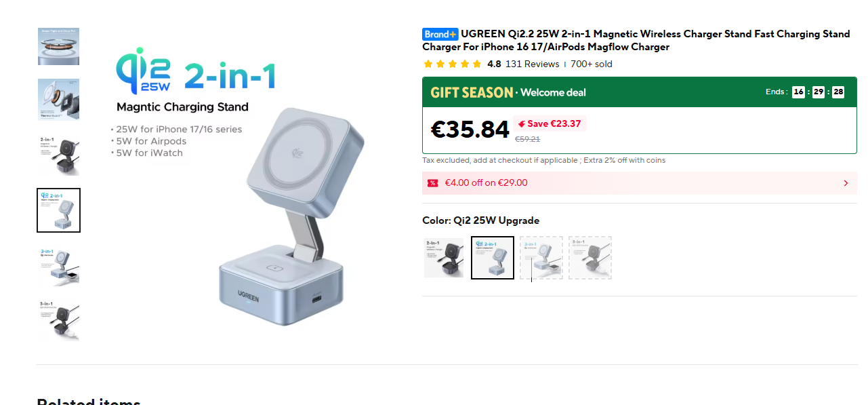Select the highlighted Qi2 2-in-1 thumbnail

pyautogui.click(x=58, y=210)
